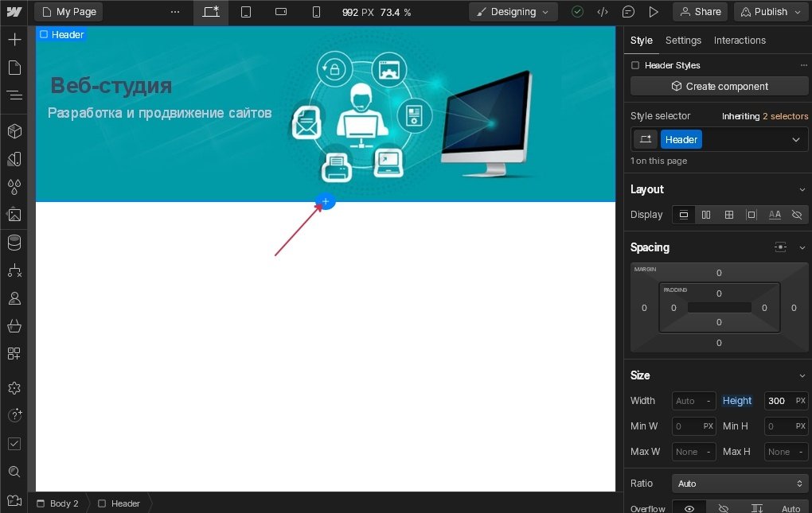Open the CMS collections panel
The height and width of the screenshot is (513, 812).
coord(14,243)
